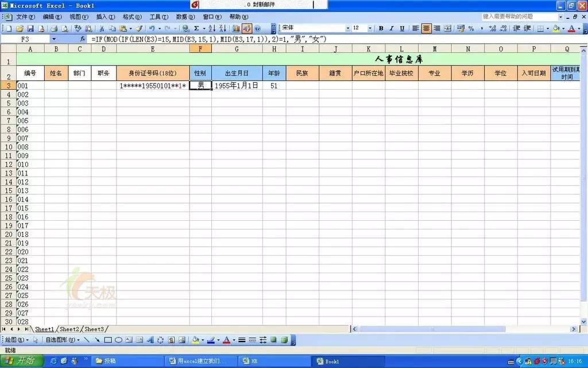Click the Name Box showing F3
This screenshot has height=368, width=588.
tap(25, 39)
